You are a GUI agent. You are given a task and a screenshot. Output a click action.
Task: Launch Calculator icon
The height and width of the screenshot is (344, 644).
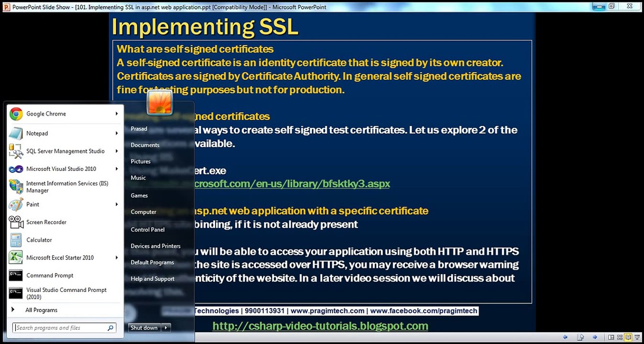pos(16,240)
